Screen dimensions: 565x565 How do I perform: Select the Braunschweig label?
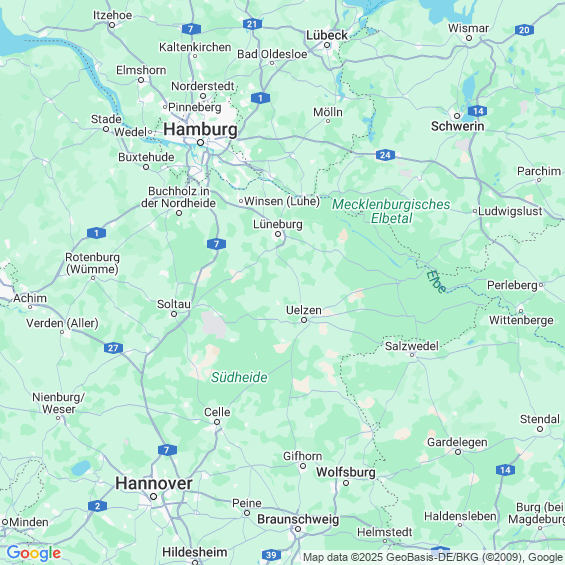[298, 519]
